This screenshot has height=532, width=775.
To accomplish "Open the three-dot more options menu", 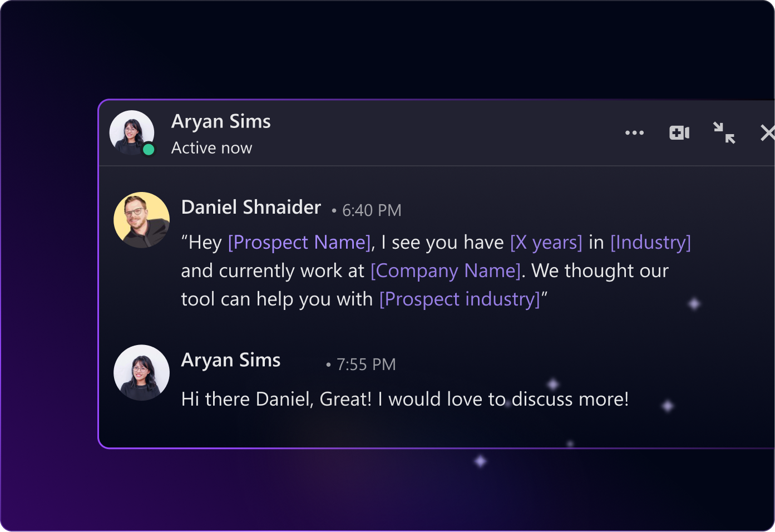I will tap(634, 133).
